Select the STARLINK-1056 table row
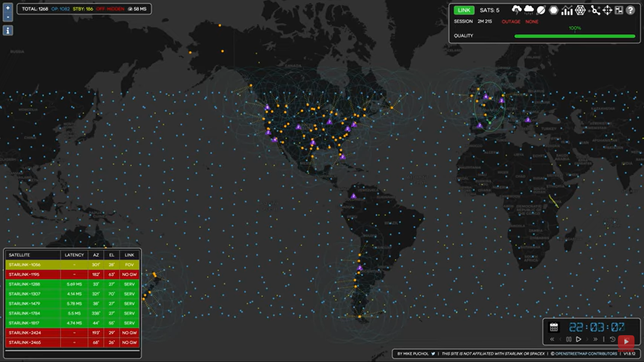Screen dimensions: 644x362 [x=72, y=265]
